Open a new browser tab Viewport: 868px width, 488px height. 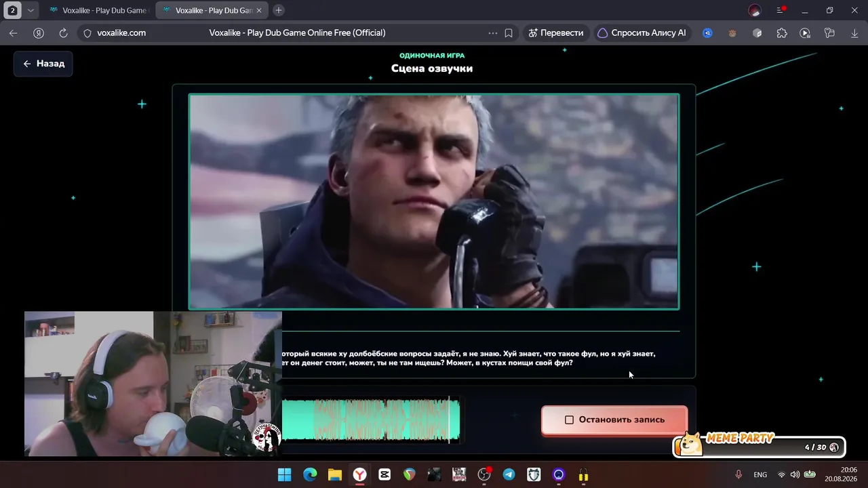(278, 10)
